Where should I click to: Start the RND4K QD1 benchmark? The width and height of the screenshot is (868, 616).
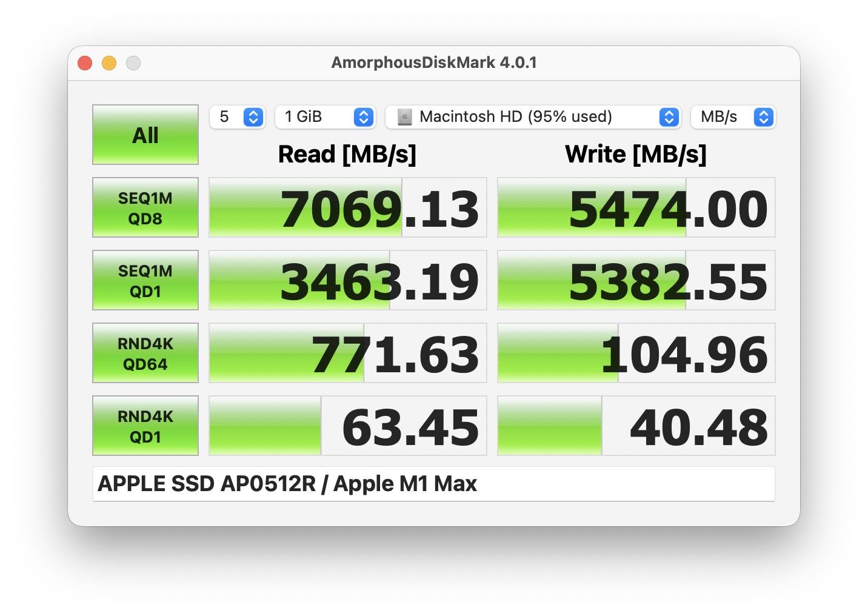(145, 426)
